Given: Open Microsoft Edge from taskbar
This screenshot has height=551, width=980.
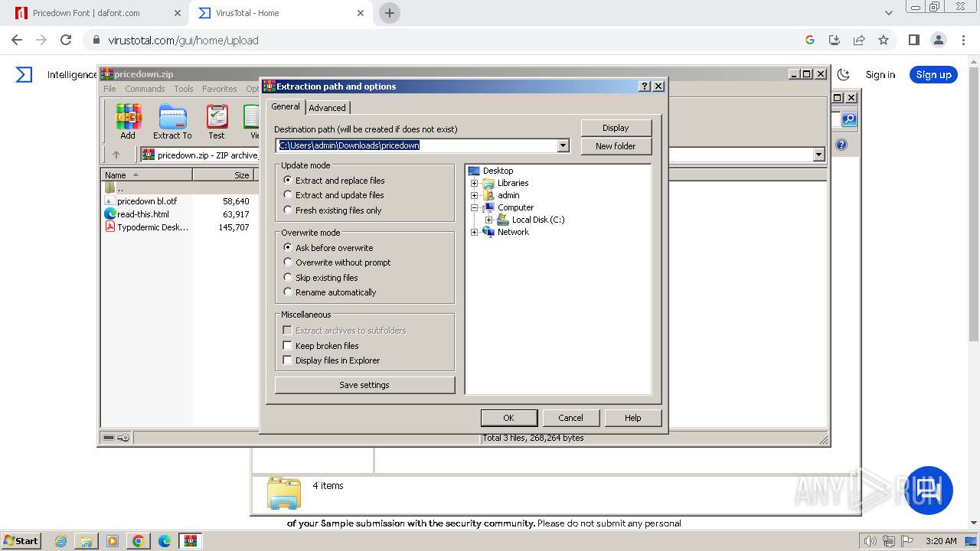Looking at the screenshot, I should tap(164, 541).
